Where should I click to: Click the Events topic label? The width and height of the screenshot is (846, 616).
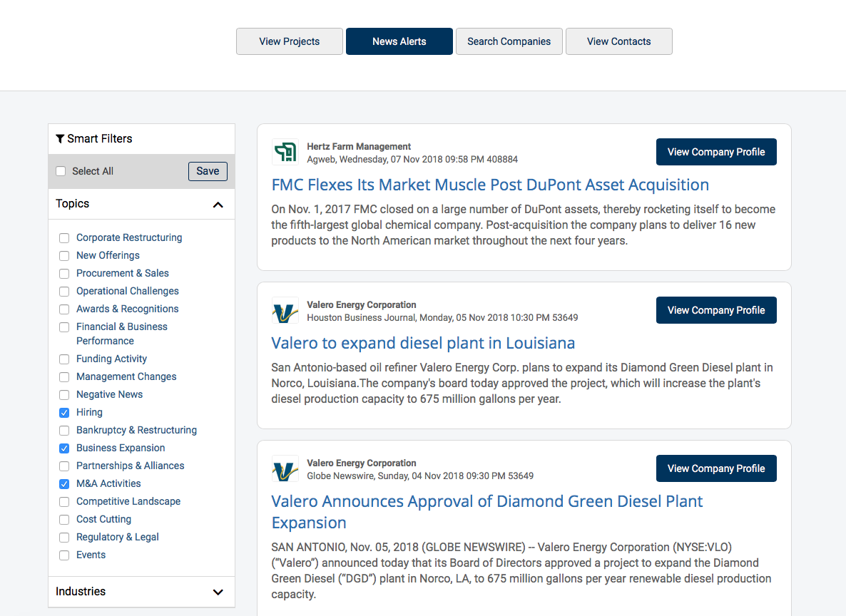[91, 555]
